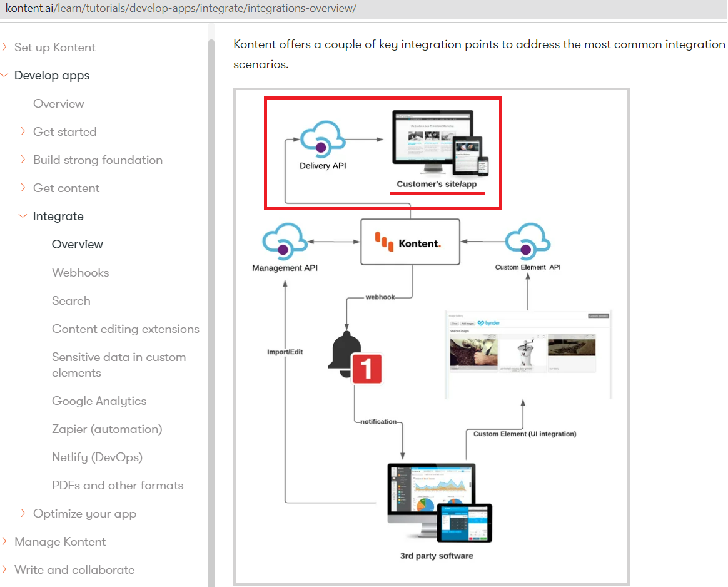Open Sensitive data in custom elements
Viewport: 728px width, 587px height.
coord(119,365)
